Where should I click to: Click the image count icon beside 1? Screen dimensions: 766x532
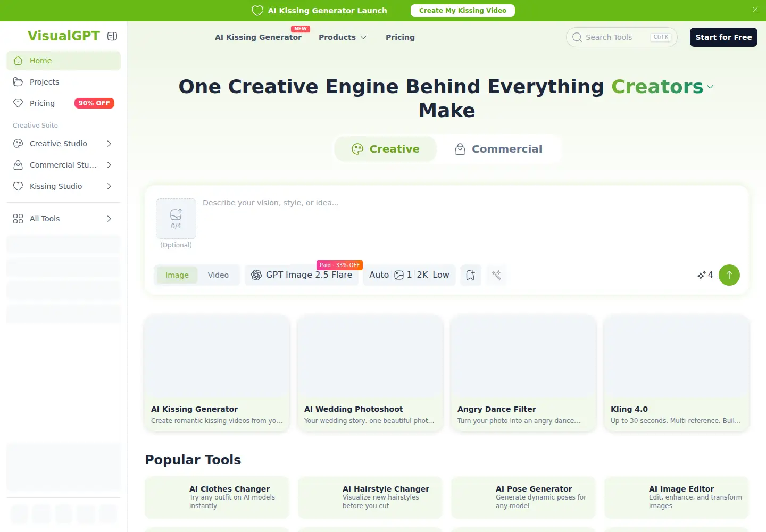click(399, 275)
